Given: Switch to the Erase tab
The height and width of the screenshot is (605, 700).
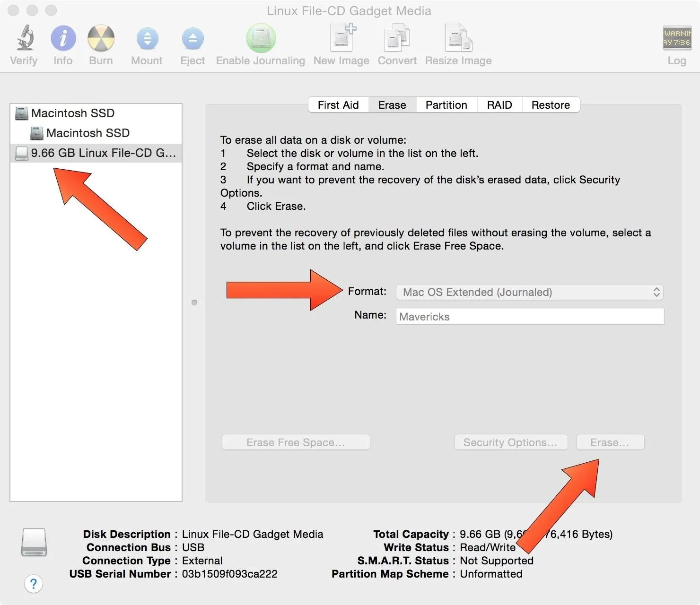Looking at the screenshot, I should (392, 105).
